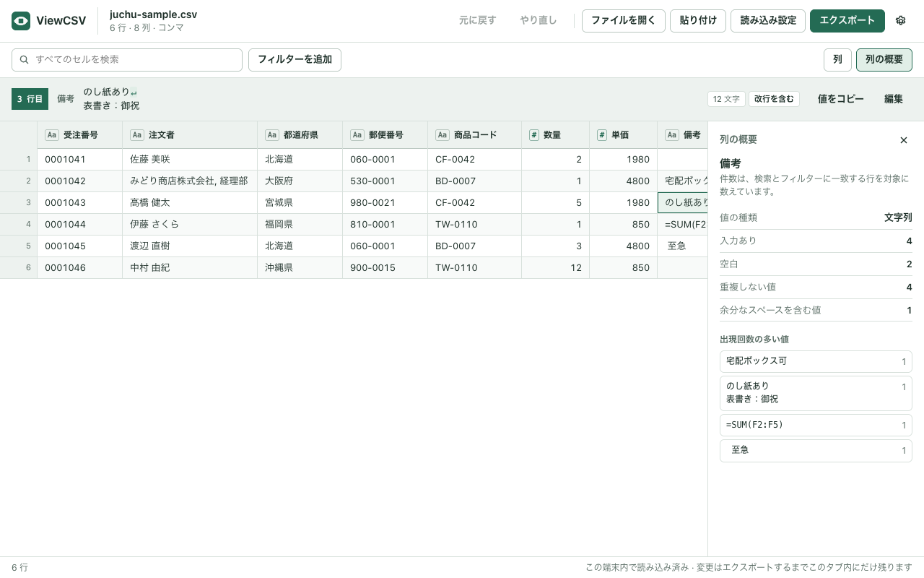Click the やり直し redo button
Image resolution: width=924 pixels, height=578 pixels.
click(x=539, y=21)
